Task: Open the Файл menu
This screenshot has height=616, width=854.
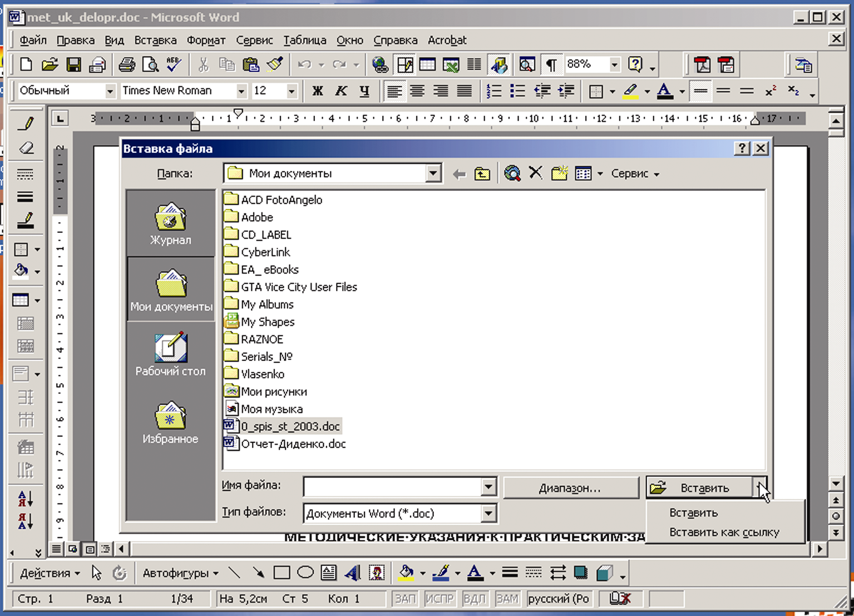Action: [x=33, y=40]
